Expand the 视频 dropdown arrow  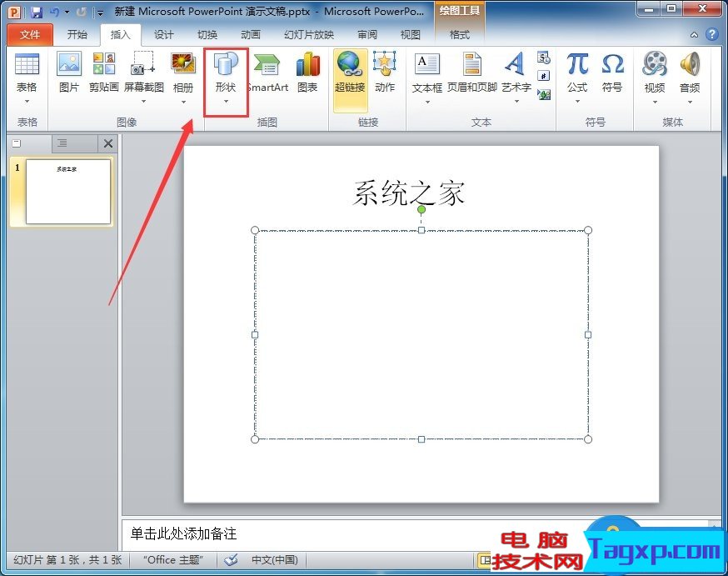pos(655,102)
